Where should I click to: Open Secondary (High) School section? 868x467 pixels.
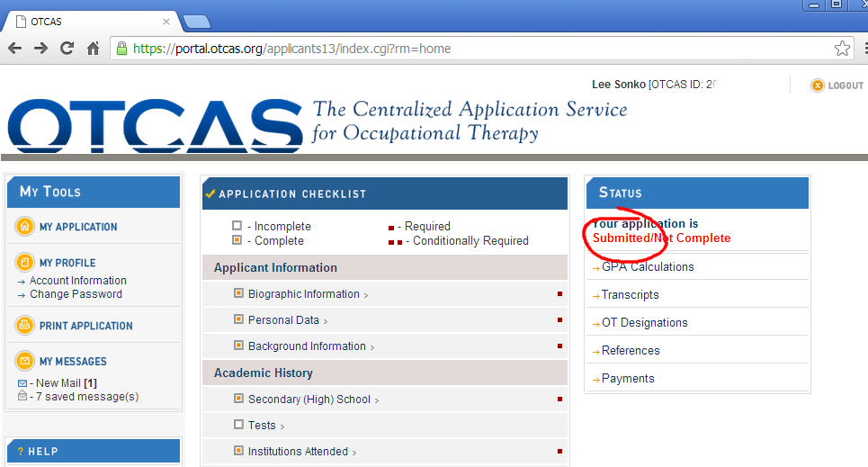pyautogui.click(x=309, y=400)
